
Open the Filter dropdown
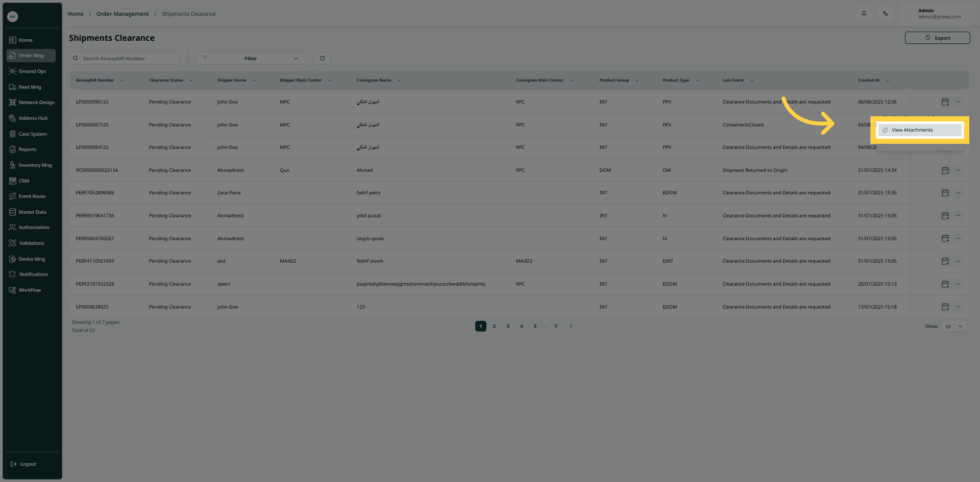click(251, 58)
